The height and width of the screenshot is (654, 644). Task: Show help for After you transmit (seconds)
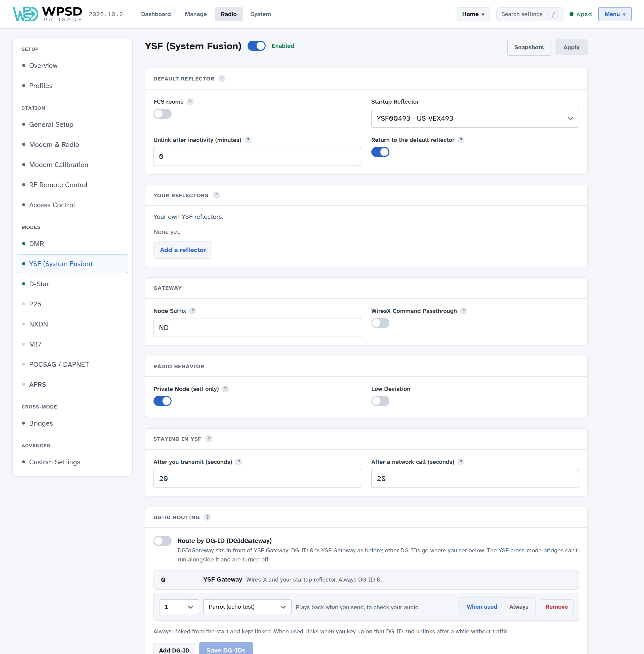(x=238, y=462)
